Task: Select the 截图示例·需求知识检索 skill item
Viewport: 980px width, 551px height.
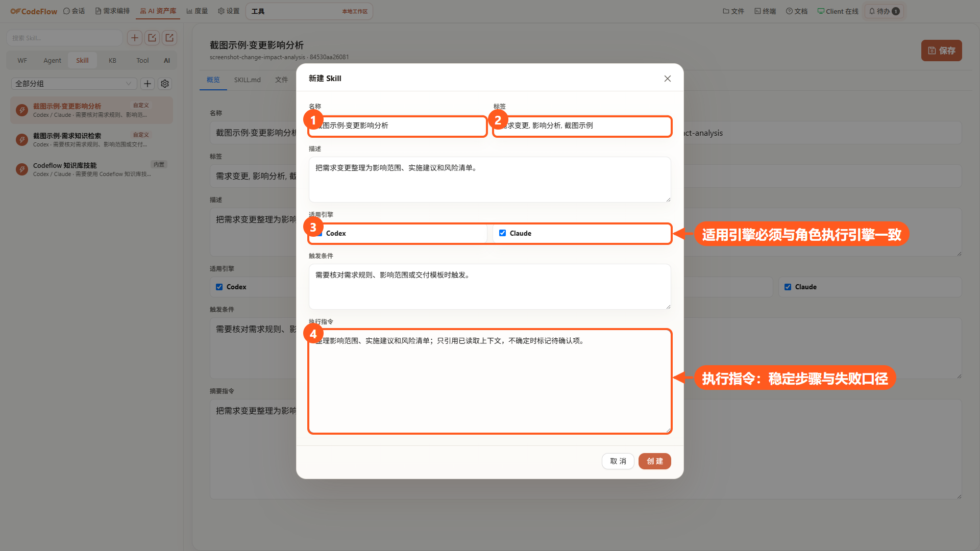Action: point(91,140)
